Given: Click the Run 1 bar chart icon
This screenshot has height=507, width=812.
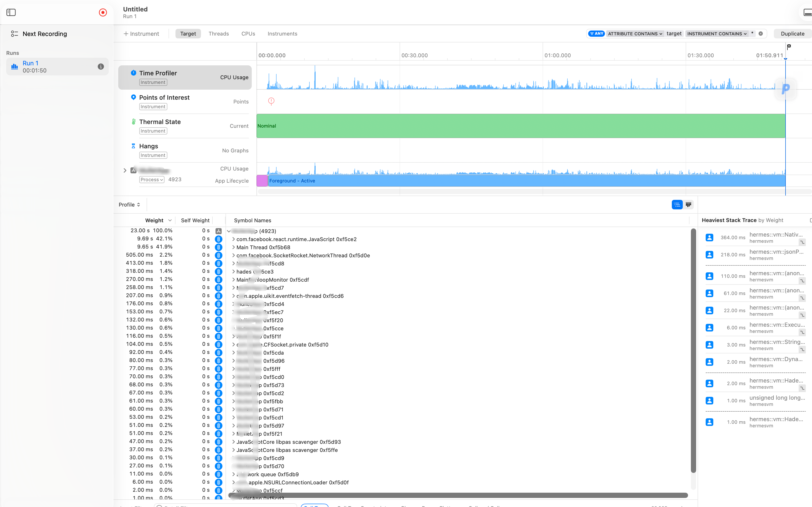Looking at the screenshot, I should pyautogui.click(x=14, y=66).
